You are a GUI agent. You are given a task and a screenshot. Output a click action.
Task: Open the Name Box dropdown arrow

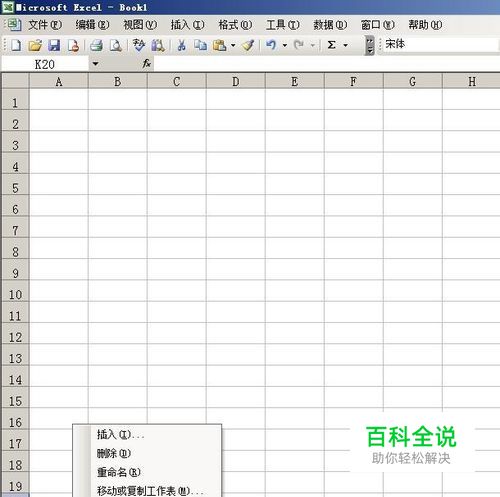coord(95,63)
